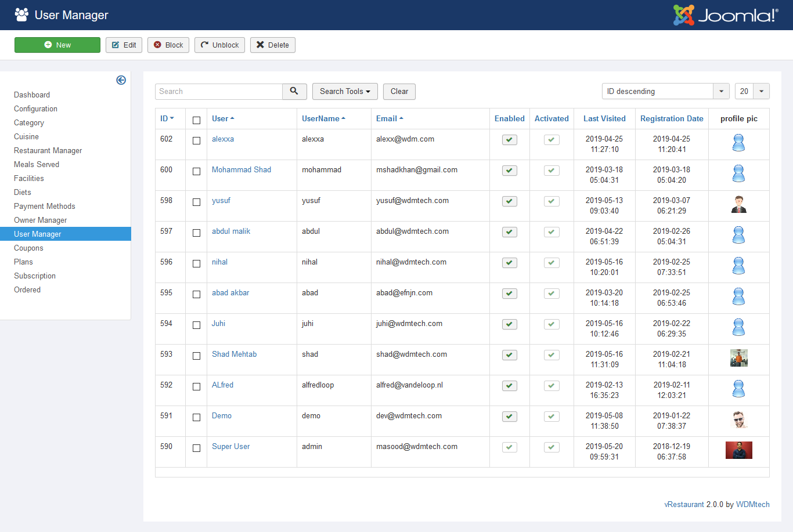The image size is (793, 532).
Task: Collapse the sidebar using the arrow icon
Action: 121,80
